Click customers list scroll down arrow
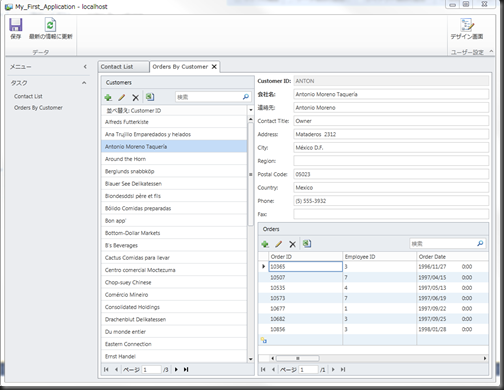This screenshot has height=390, width=504. (251, 359)
